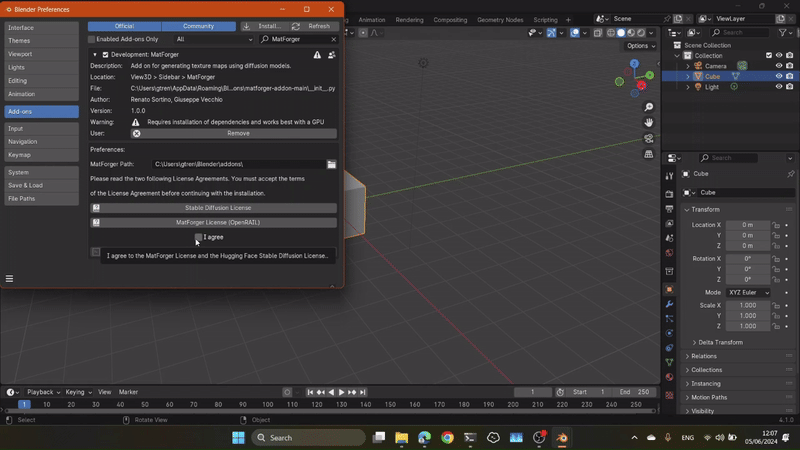Open File Explorer from the taskbar

[402, 438]
